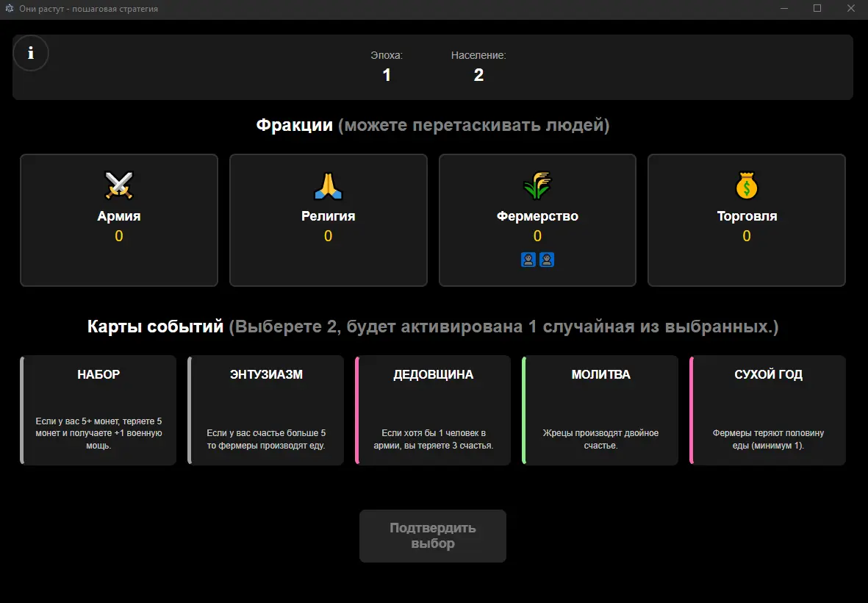Click the app icon in the title bar

10,9
